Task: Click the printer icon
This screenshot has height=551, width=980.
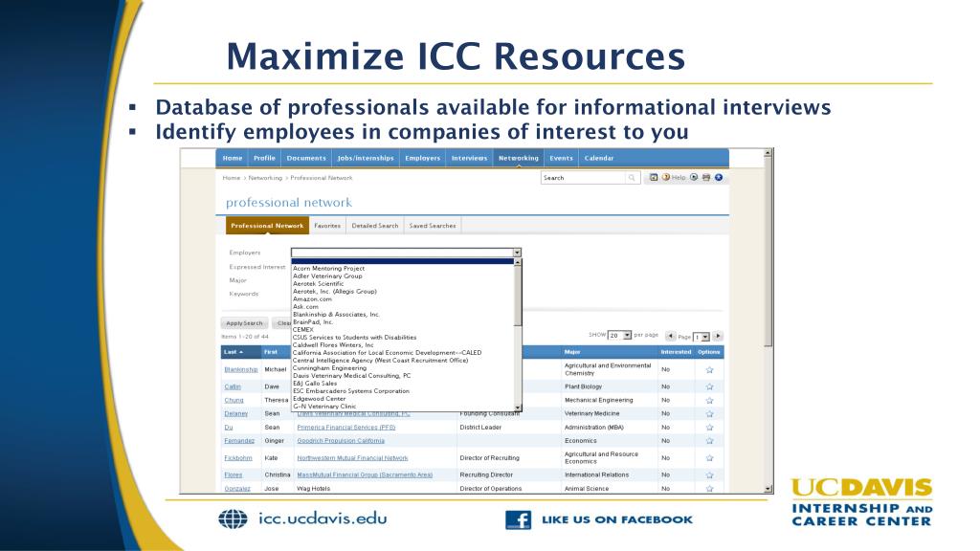Action: point(706,177)
